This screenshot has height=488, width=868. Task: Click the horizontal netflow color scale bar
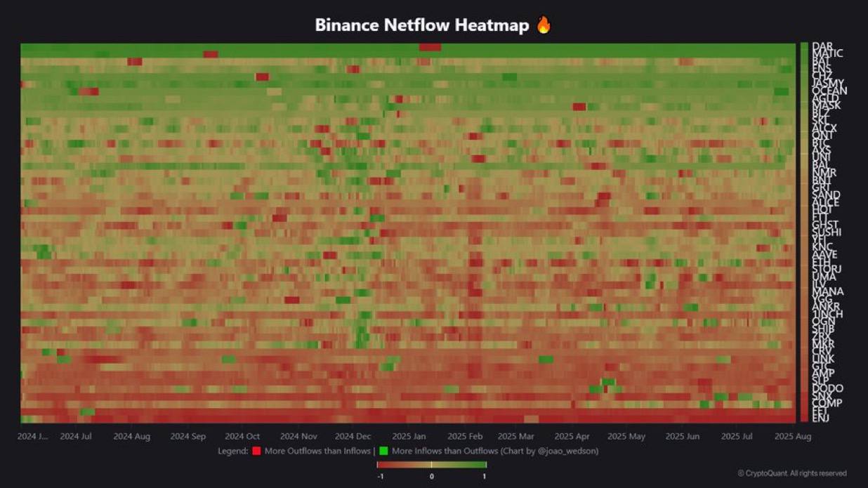click(x=432, y=464)
